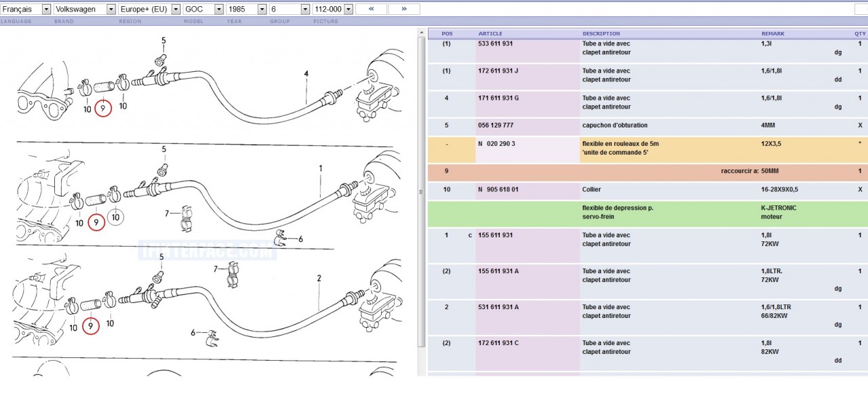The image size is (868, 415).
Task: Open the 112-000 picture dropdown
Action: 332,9
